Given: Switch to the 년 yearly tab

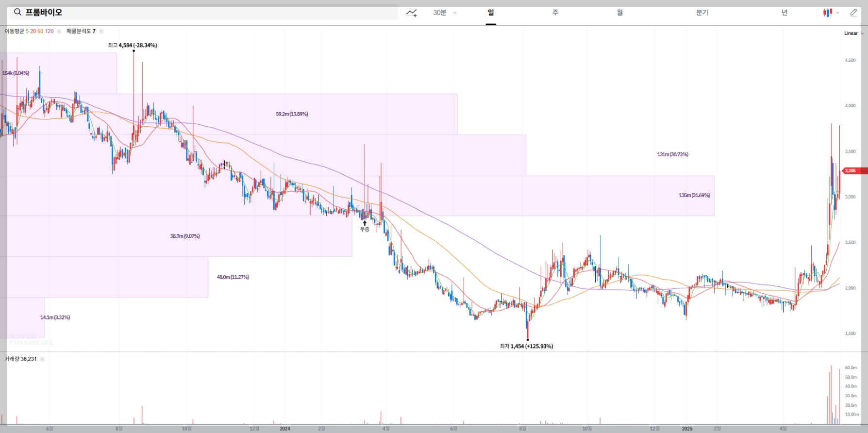Looking at the screenshot, I should pos(785,13).
